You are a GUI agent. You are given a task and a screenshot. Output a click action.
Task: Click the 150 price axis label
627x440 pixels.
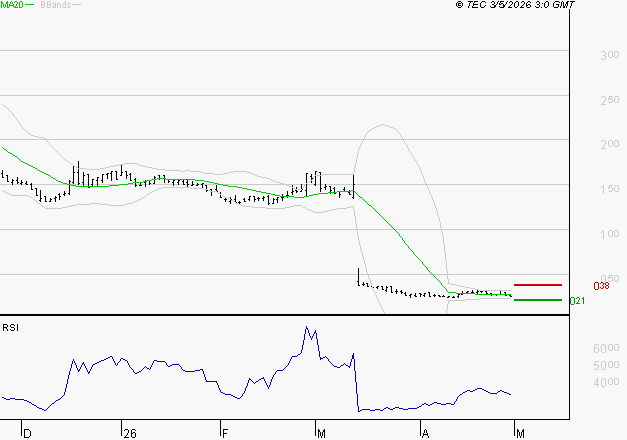[x=610, y=189]
